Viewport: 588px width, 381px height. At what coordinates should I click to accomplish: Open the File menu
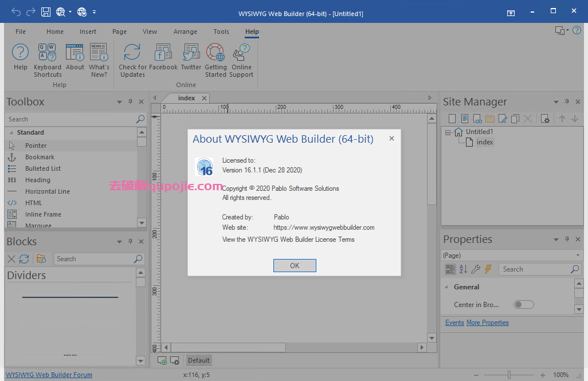tap(21, 32)
